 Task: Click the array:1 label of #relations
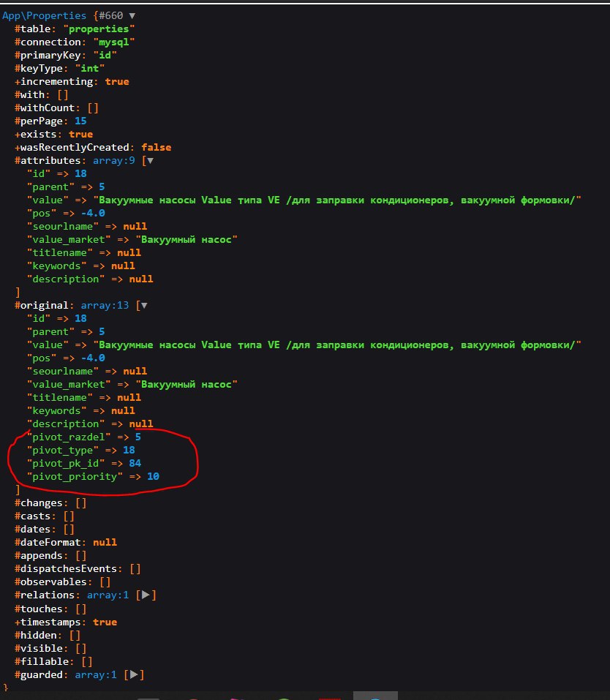pyautogui.click(x=108, y=595)
